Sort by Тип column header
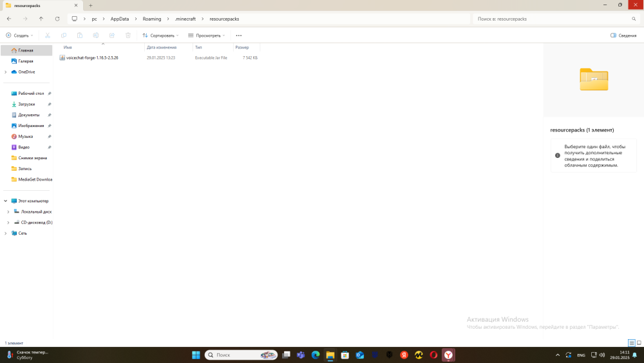Image resolution: width=644 pixels, height=363 pixels. tap(213, 47)
